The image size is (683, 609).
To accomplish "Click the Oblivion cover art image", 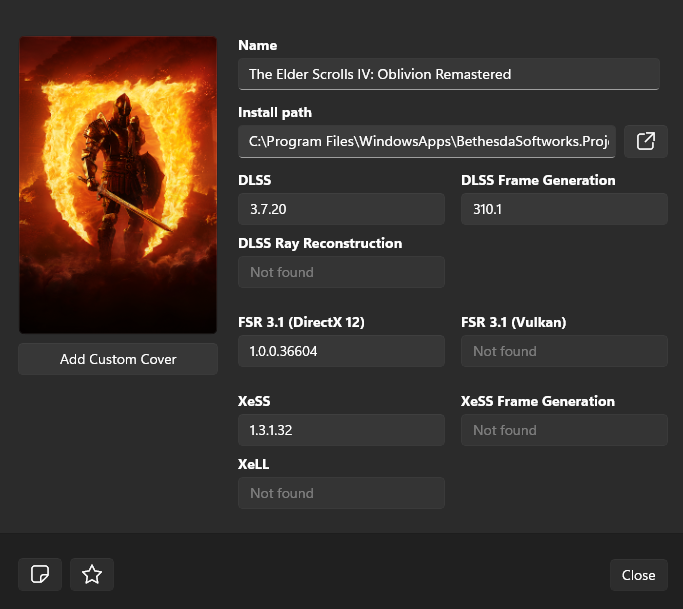I will click(118, 185).
